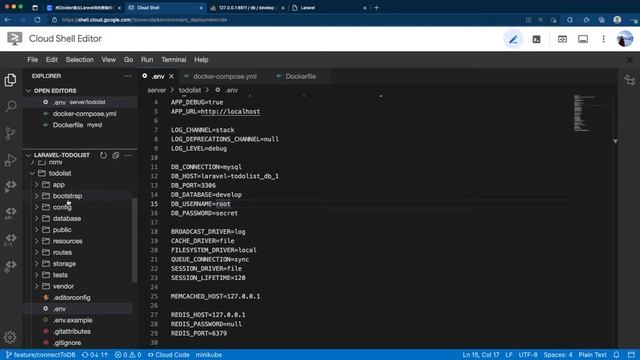The width and height of the screenshot is (640, 360).
Task: Click the user account avatar in Cloud Shell
Action: tap(624, 39)
